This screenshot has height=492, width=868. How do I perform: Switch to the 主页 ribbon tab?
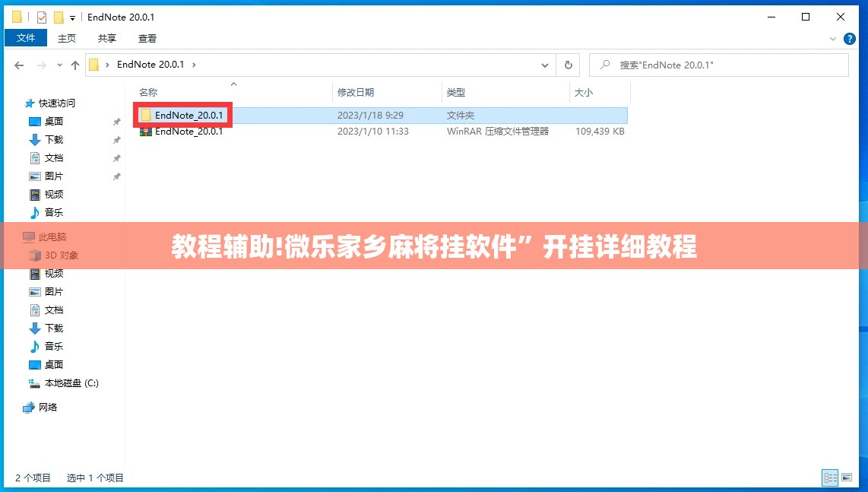tap(66, 38)
